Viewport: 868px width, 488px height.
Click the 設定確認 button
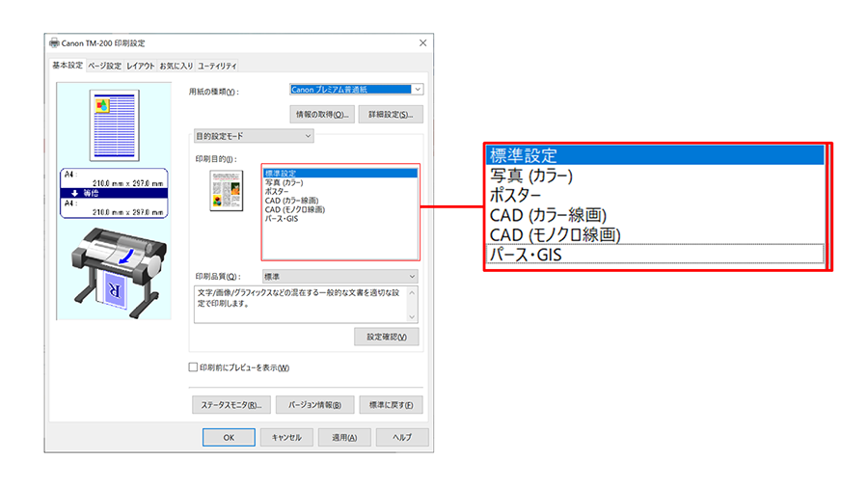pyautogui.click(x=387, y=337)
